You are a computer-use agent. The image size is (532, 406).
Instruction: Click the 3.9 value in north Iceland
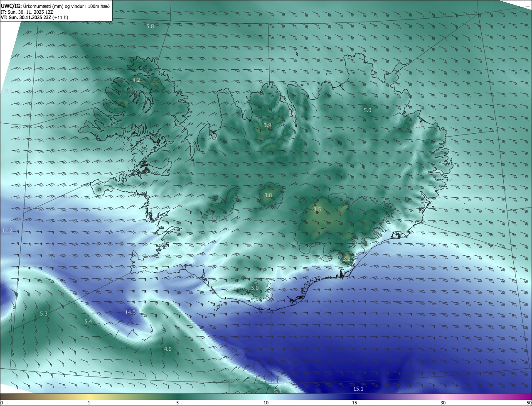pos(268,125)
